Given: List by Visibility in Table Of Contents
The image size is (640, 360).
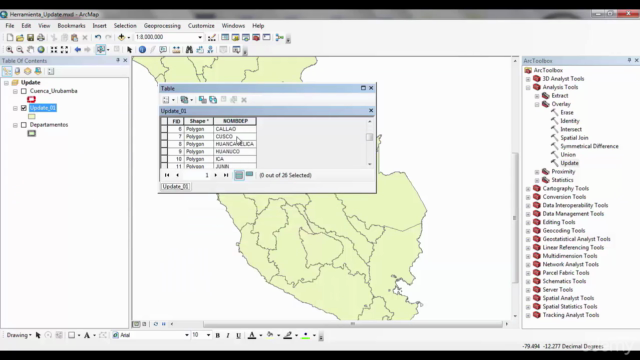Looking at the screenshot, I should (27, 71).
